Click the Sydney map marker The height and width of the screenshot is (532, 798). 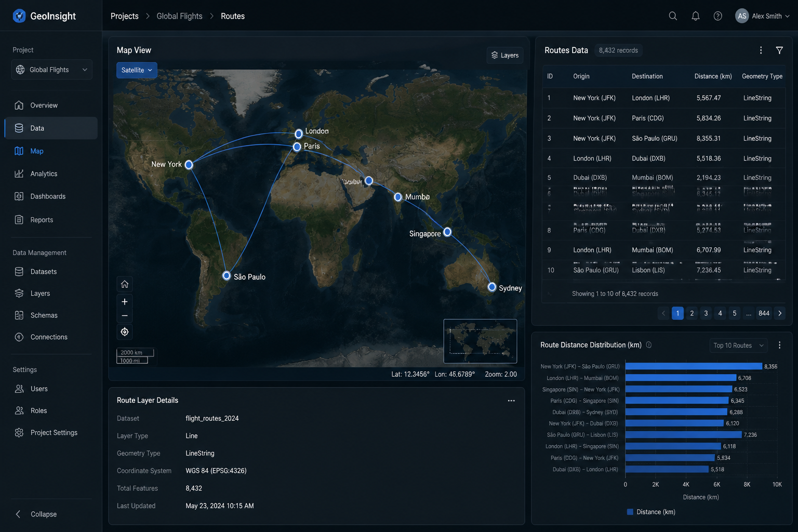[492, 287]
